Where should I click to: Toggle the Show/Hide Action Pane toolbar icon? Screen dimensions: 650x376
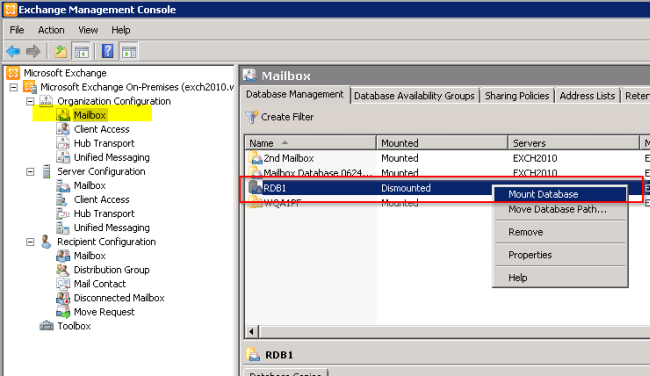(129, 51)
